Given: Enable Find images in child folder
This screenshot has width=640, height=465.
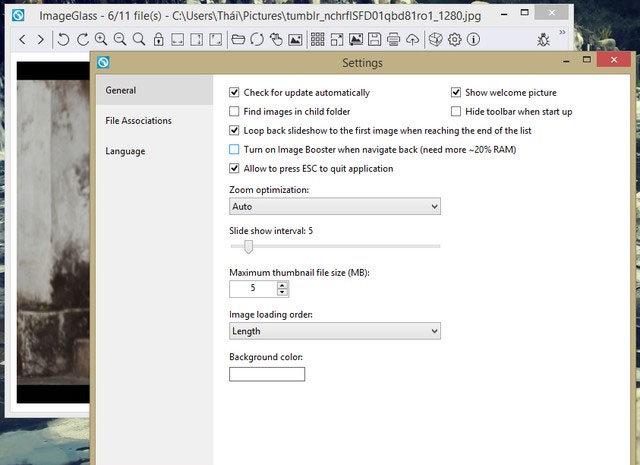Looking at the screenshot, I should (x=235, y=111).
